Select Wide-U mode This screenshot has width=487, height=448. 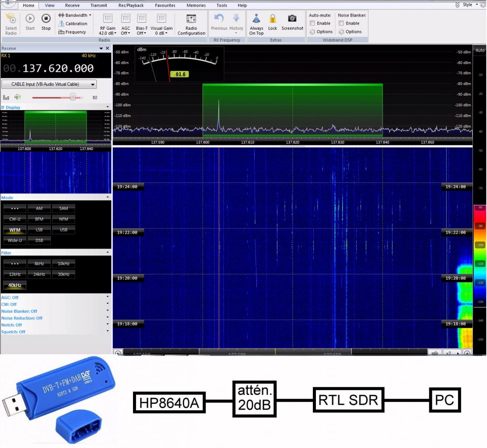(14, 240)
